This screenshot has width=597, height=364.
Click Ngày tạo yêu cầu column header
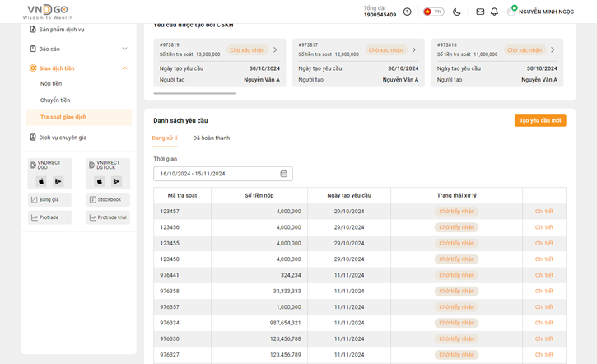tap(349, 195)
